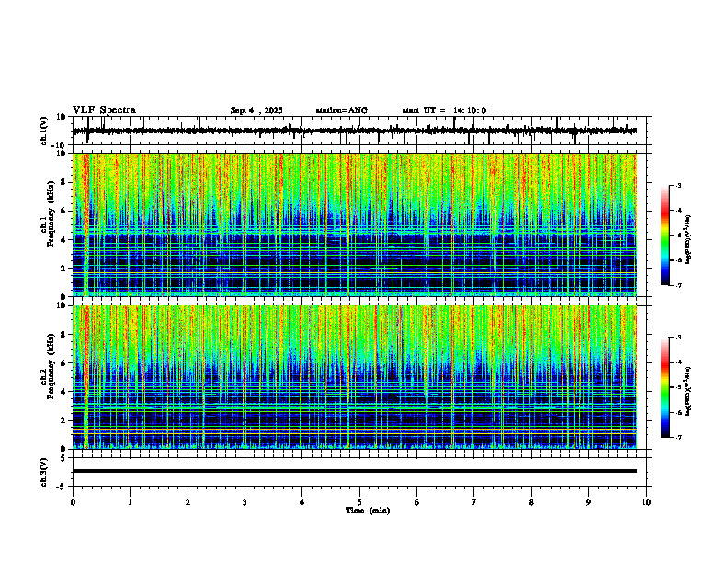Click the "ch.3(V)" axis label
Viewport: 728px width, 563px height.
point(44,472)
